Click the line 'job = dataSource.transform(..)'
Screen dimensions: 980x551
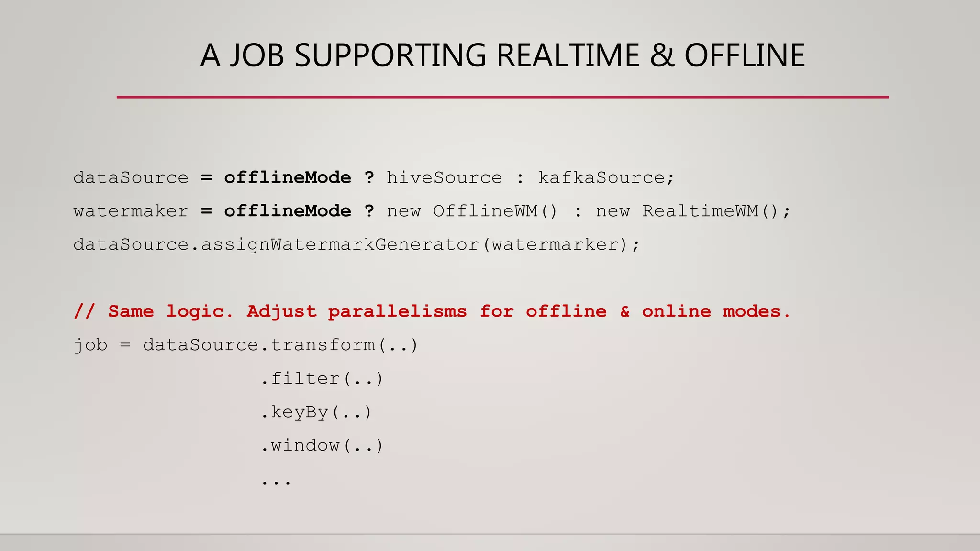point(246,345)
